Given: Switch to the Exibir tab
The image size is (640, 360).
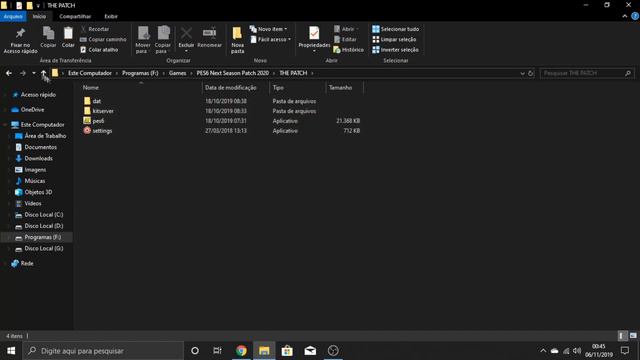Looking at the screenshot, I should click(x=111, y=16).
